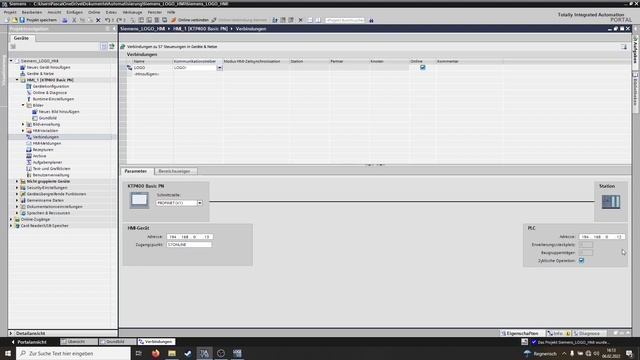This screenshot has width=640, height=360.
Task: Open the Bearbeiten menu
Action: pyautogui.click(x=32, y=12)
